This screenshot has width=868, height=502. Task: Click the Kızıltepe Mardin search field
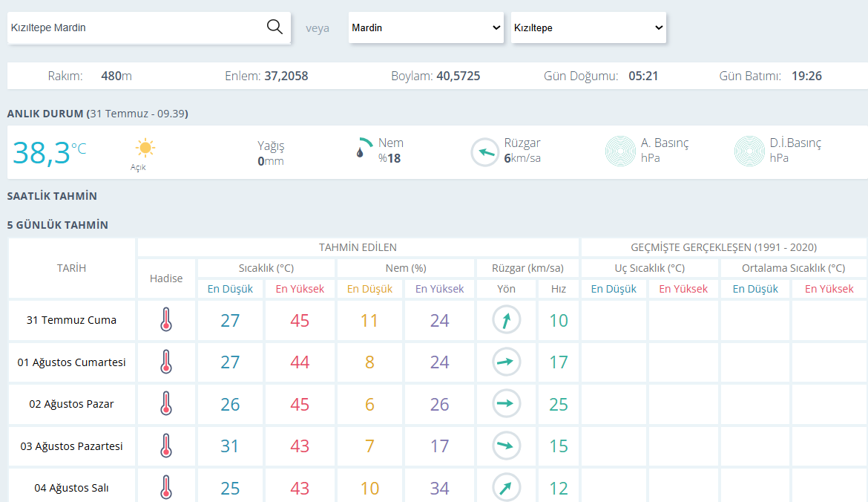tap(136, 27)
